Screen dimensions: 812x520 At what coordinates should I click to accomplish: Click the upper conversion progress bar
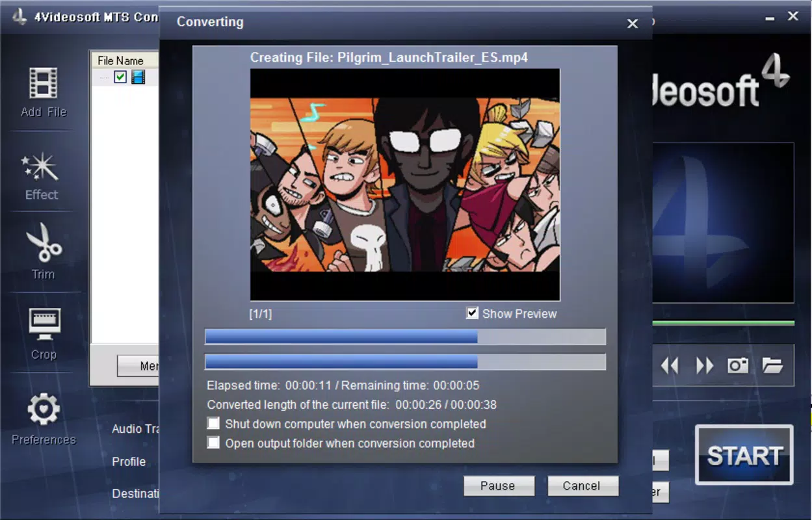[x=406, y=336]
